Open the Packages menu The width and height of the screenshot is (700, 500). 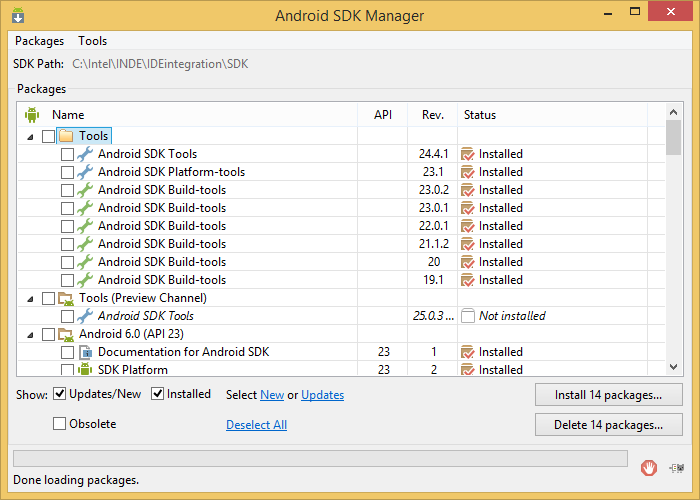(39, 41)
